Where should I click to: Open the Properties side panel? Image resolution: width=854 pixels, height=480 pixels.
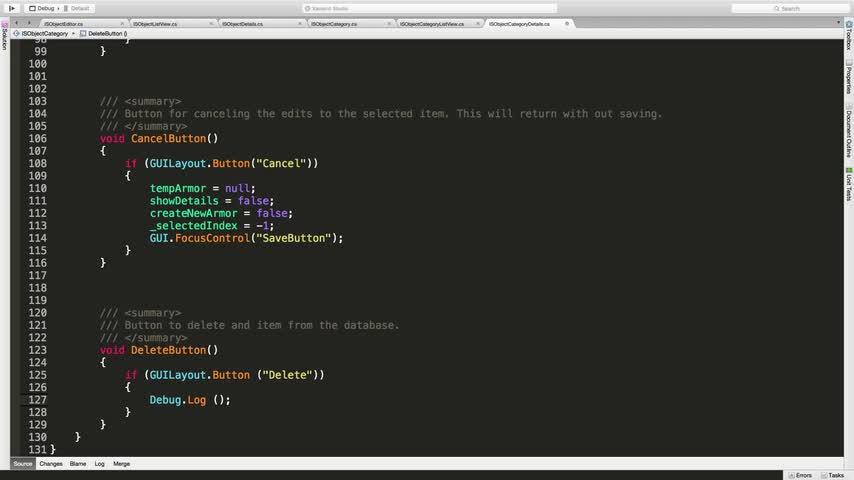coord(849,77)
